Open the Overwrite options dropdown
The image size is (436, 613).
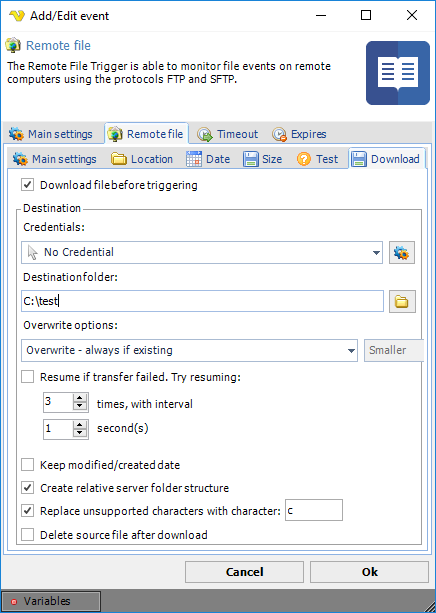pos(189,350)
